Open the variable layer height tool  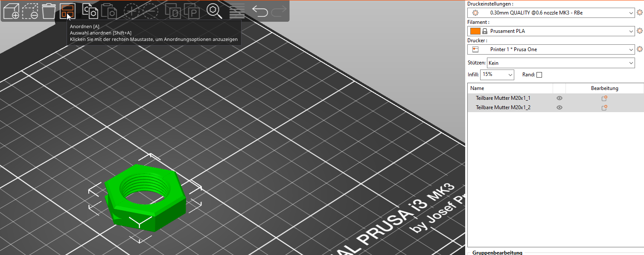pyautogui.click(x=237, y=11)
